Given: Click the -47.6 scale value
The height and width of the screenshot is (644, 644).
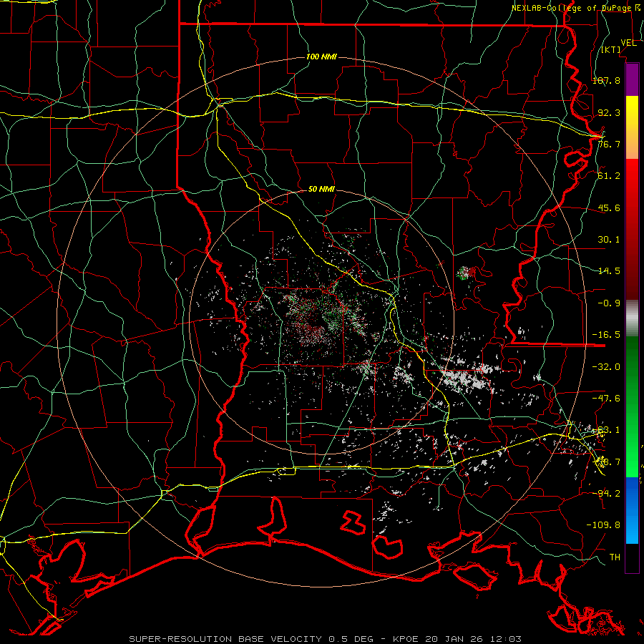Looking at the screenshot, I should [606, 399].
